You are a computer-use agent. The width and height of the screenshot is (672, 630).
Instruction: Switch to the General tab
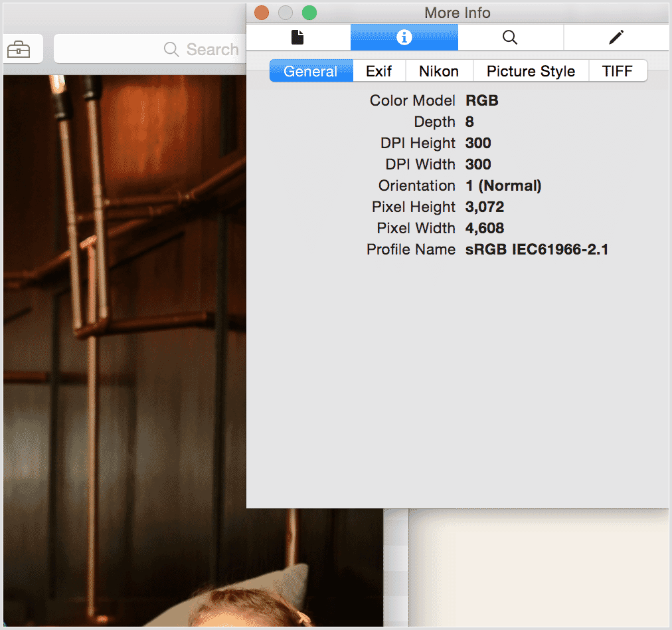[311, 70]
